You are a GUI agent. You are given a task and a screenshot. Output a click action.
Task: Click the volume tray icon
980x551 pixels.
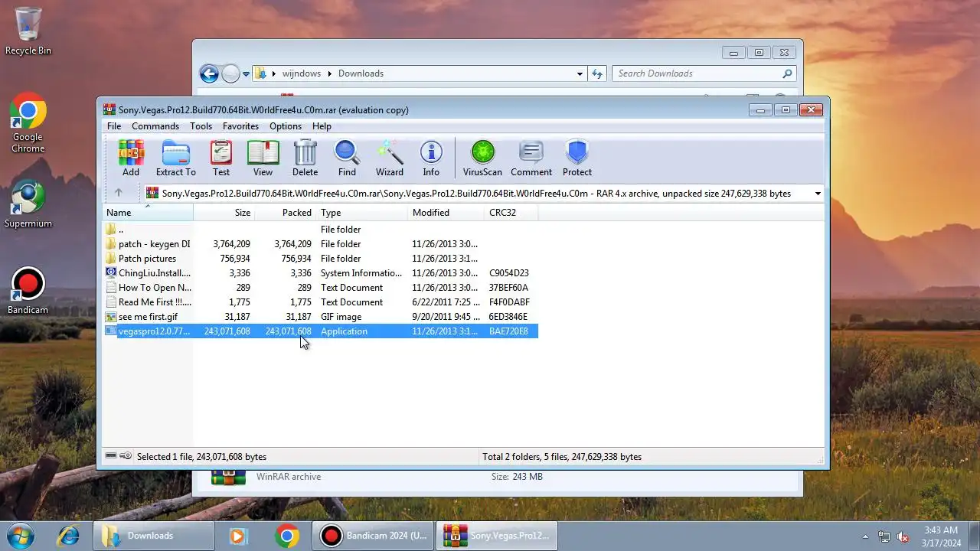click(903, 536)
